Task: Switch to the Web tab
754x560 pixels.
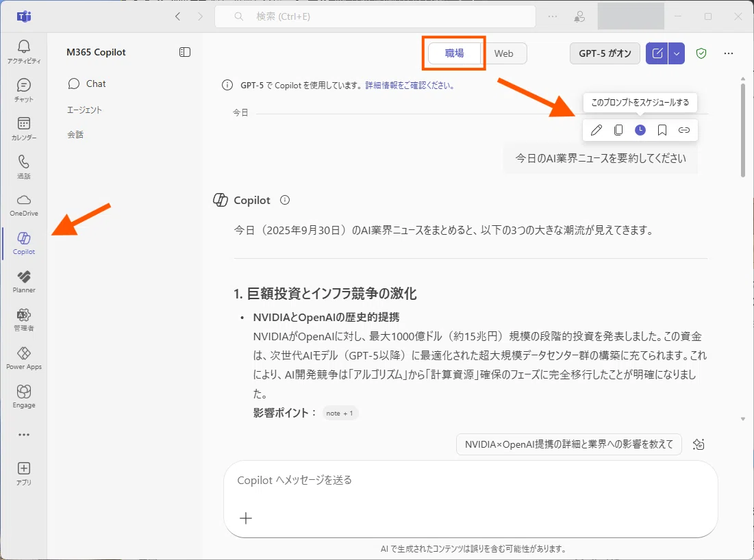Action: coord(504,53)
